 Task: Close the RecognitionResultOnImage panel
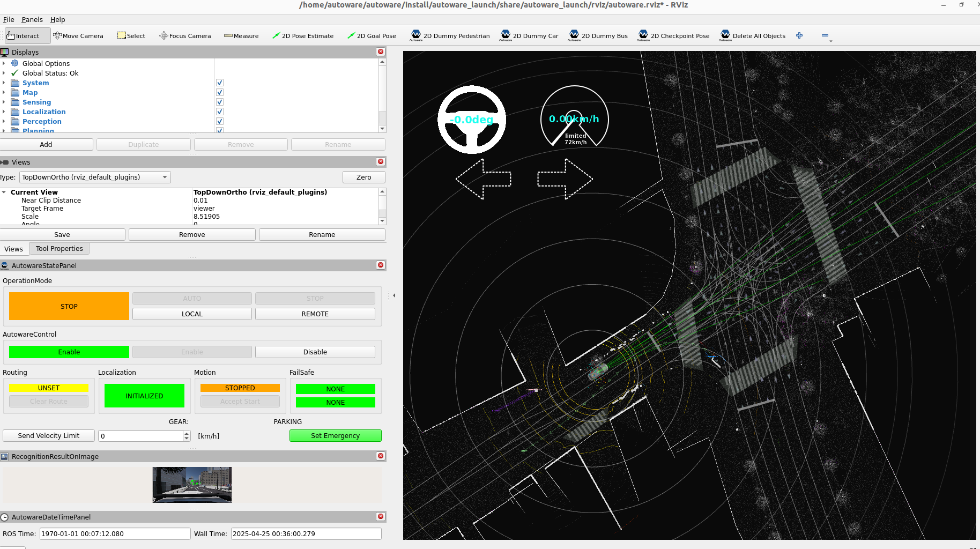click(x=381, y=456)
